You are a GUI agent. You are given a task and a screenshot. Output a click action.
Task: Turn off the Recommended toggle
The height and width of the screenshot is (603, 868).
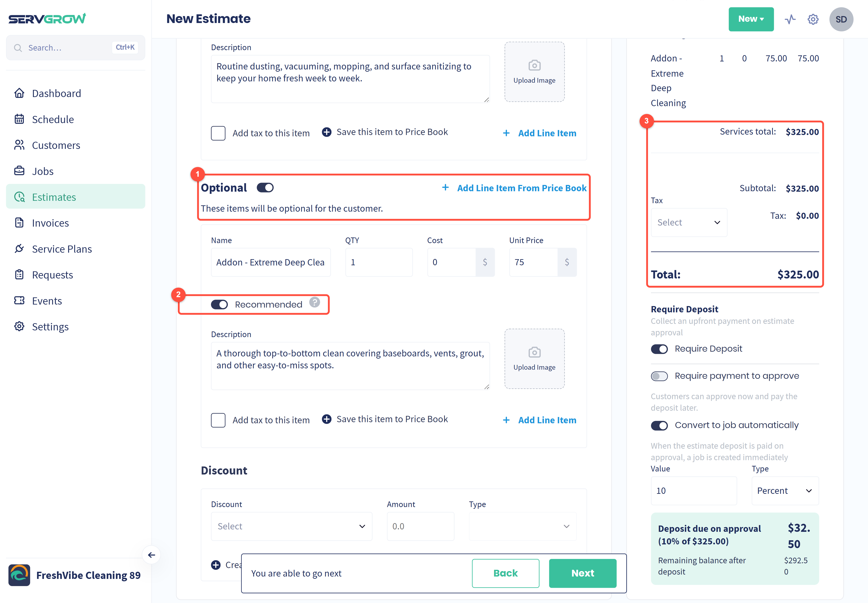[219, 305]
